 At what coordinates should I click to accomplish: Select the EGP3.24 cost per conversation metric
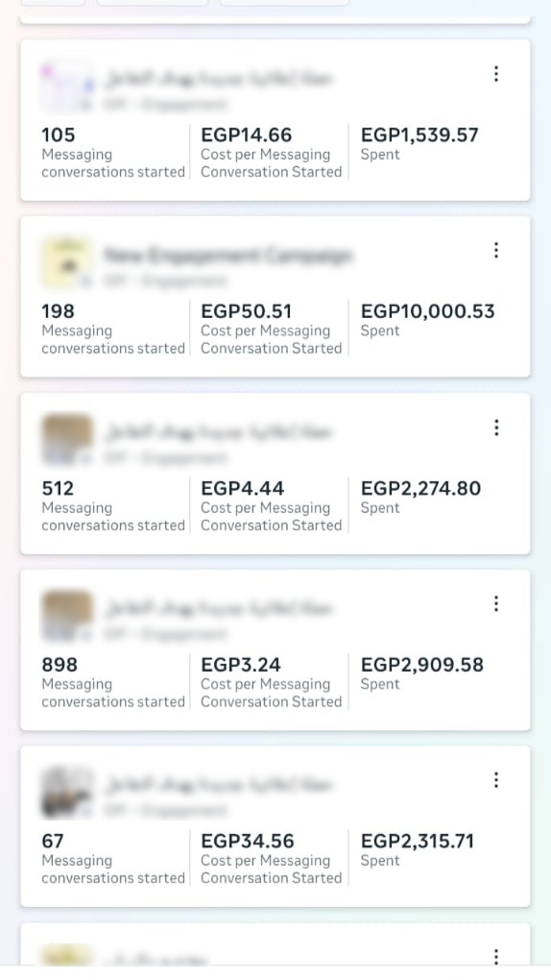[x=271, y=682]
